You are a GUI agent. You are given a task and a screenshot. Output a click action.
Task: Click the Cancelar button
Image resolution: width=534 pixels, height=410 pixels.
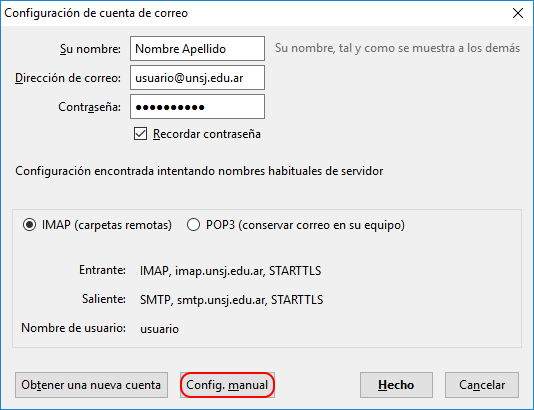[482, 385]
